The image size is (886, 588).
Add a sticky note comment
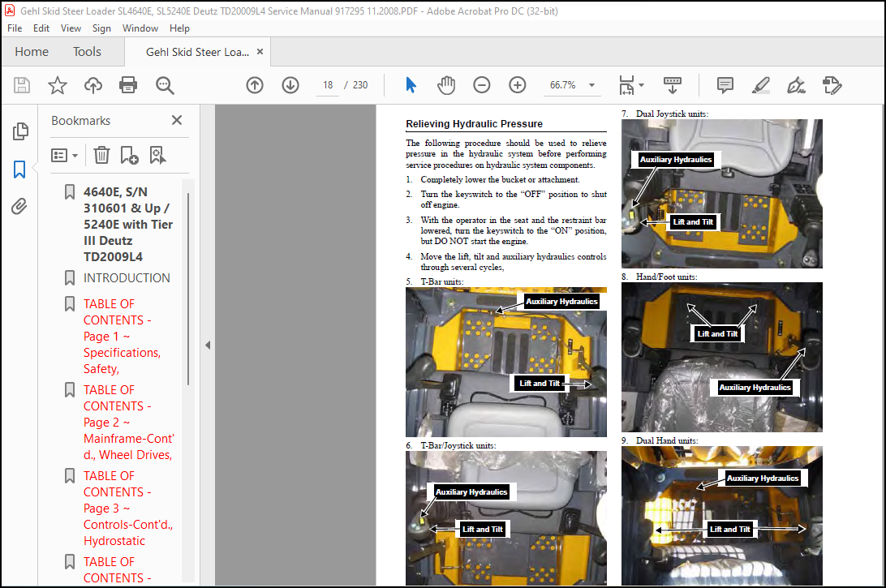point(725,85)
